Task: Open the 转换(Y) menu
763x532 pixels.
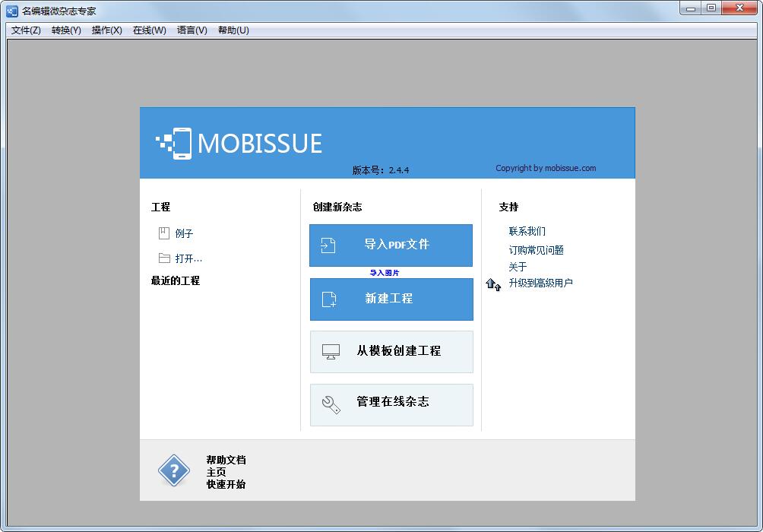Action: pyautogui.click(x=65, y=30)
